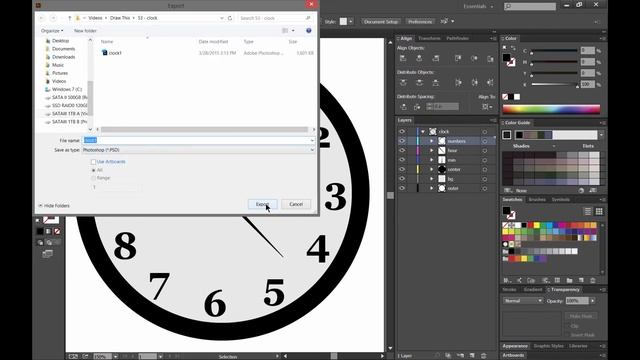Click Horizontal Distribute Left icon
640x360 pixels.
(x=458, y=82)
